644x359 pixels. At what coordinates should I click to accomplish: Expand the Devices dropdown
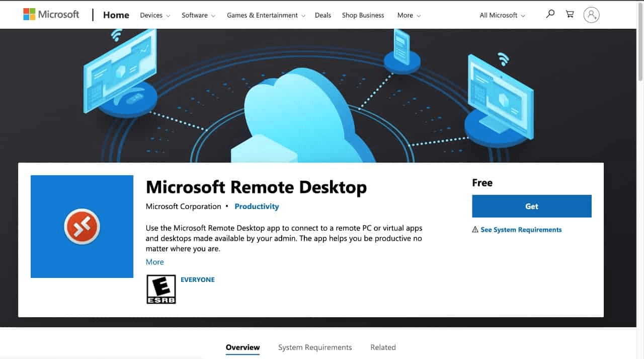pyautogui.click(x=154, y=15)
